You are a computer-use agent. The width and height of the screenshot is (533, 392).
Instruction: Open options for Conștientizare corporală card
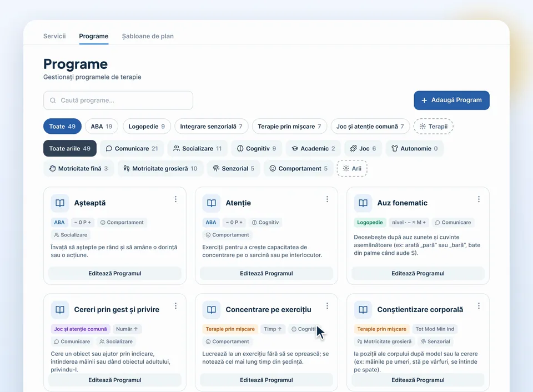click(x=479, y=306)
